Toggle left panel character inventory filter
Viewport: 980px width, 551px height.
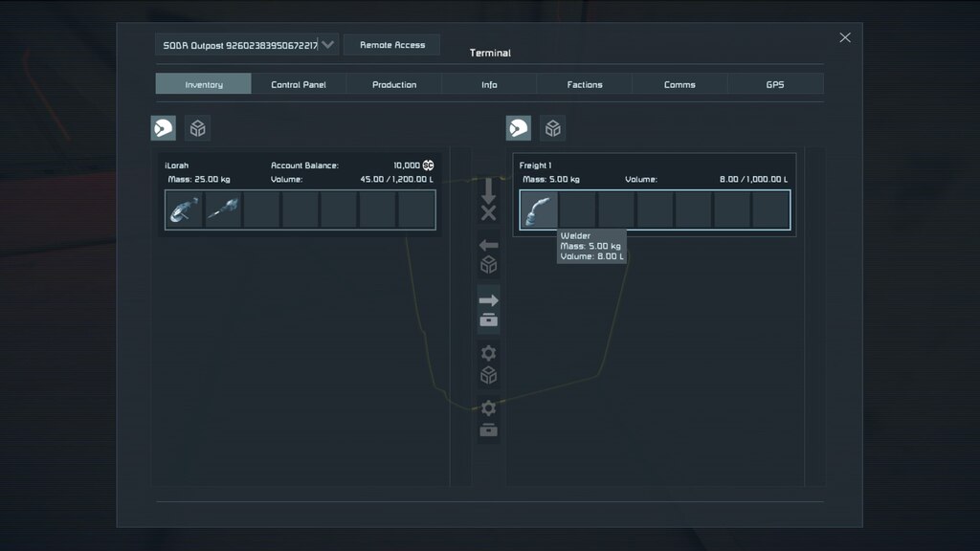point(163,128)
